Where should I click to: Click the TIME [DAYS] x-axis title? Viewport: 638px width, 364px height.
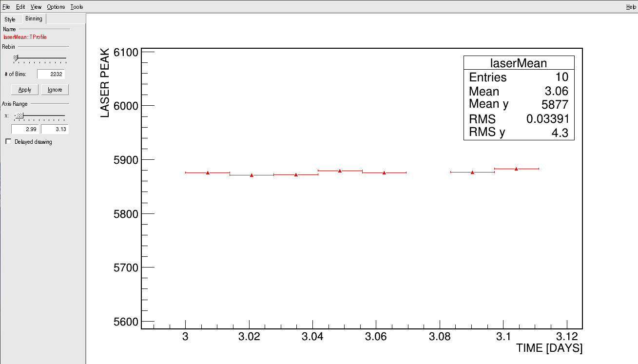point(549,348)
